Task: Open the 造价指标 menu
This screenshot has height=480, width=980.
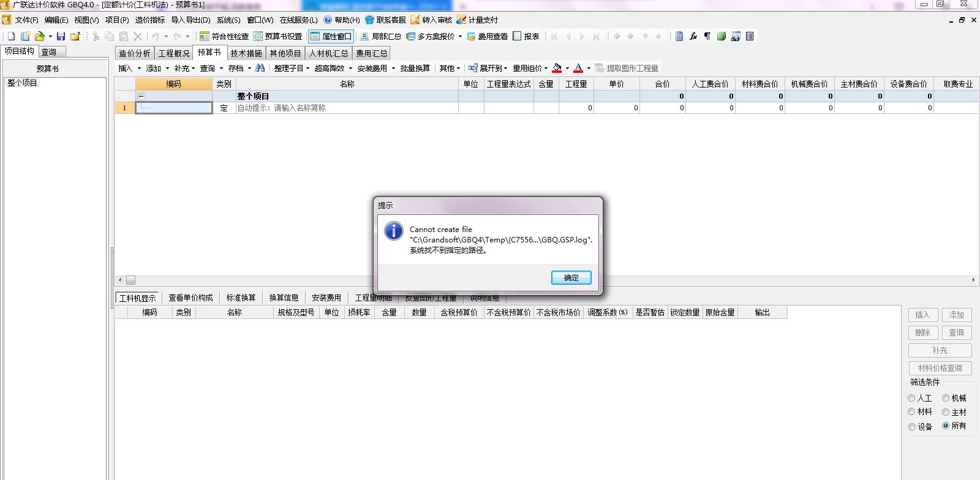Action: [x=150, y=20]
